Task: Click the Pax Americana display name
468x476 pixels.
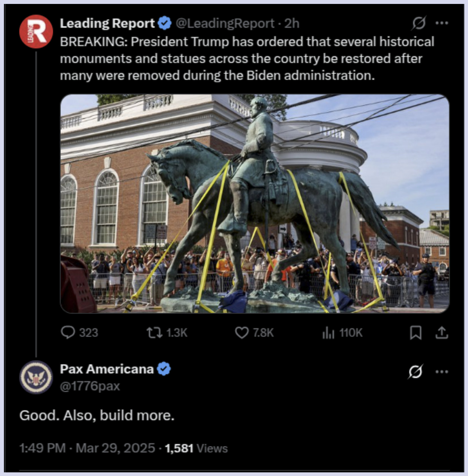Action: pyautogui.click(x=107, y=369)
